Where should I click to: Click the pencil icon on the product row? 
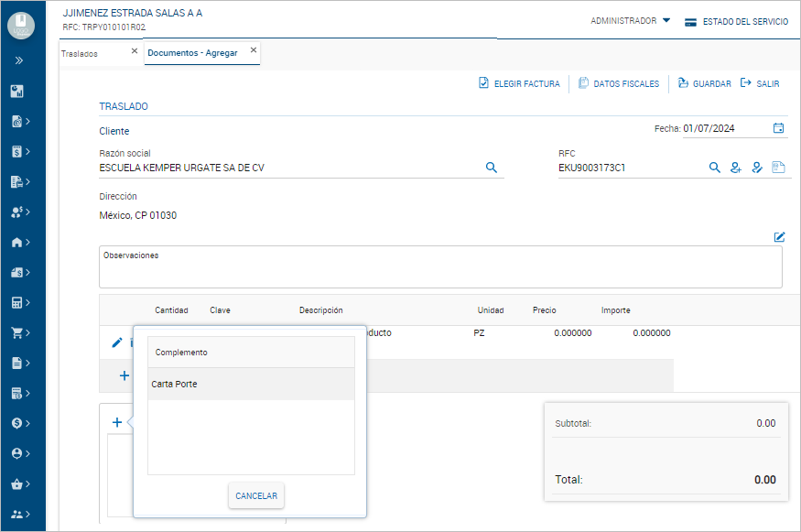116,342
